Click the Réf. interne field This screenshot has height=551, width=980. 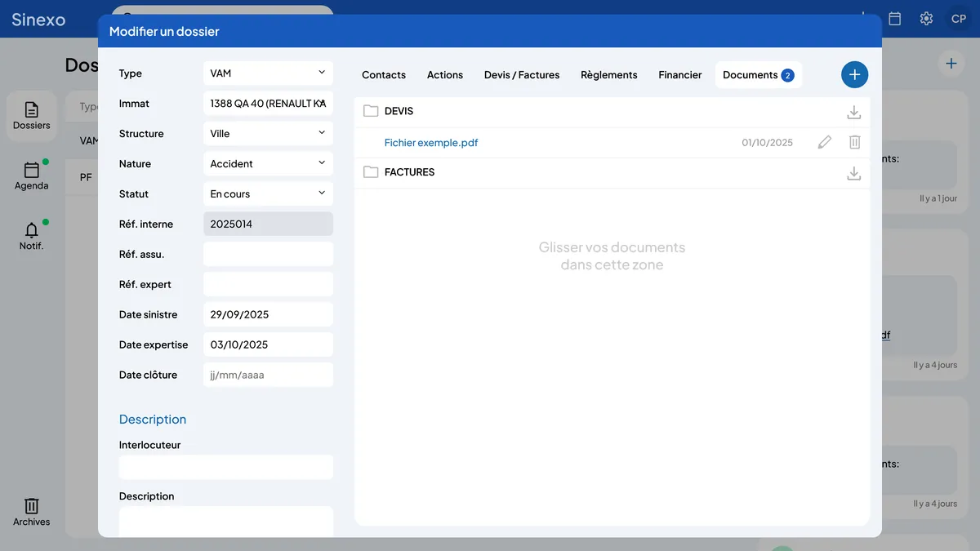(x=268, y=224)
